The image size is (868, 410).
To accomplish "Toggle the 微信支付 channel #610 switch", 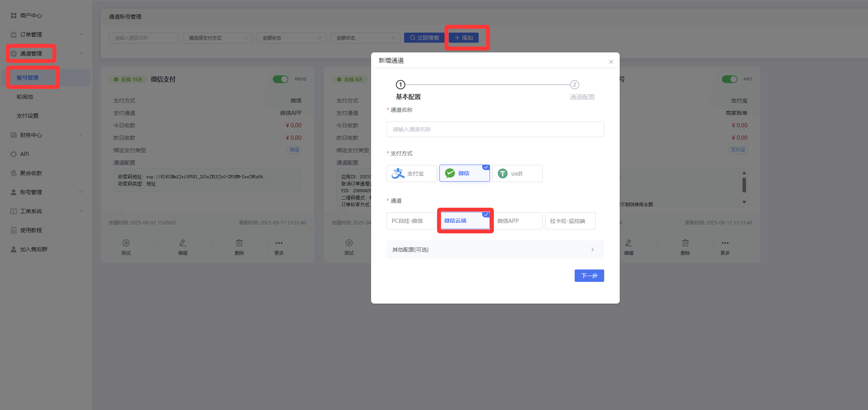I will click(280, 79).
